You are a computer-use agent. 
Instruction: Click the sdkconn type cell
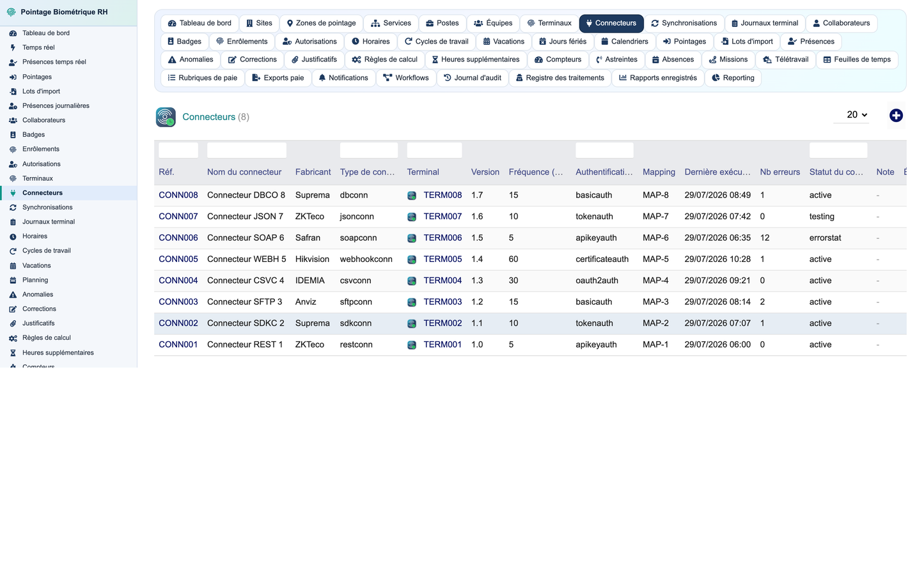[356, 323]
